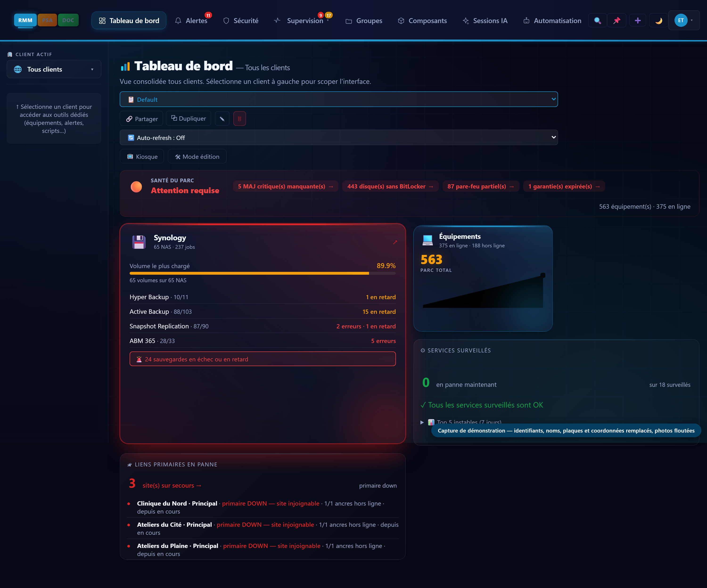This screenshot has width=707, height=588.
Task: Click the Active Backup row
Action: click(x=263, y=312)
